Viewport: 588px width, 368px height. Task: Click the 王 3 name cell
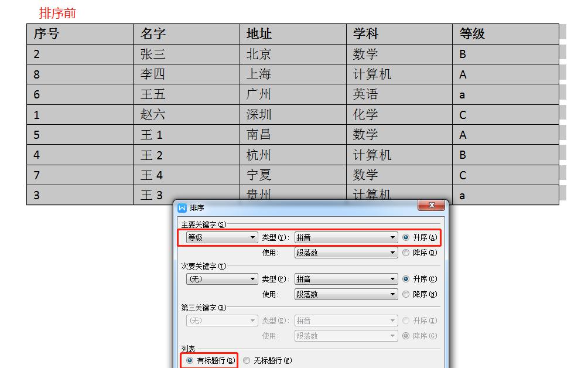[186, 195]
